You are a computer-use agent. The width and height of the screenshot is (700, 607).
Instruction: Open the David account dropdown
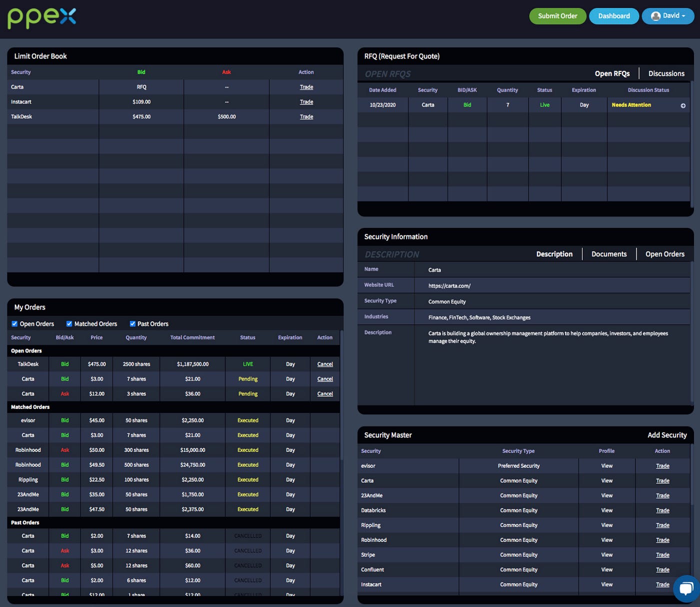(668, 16)
